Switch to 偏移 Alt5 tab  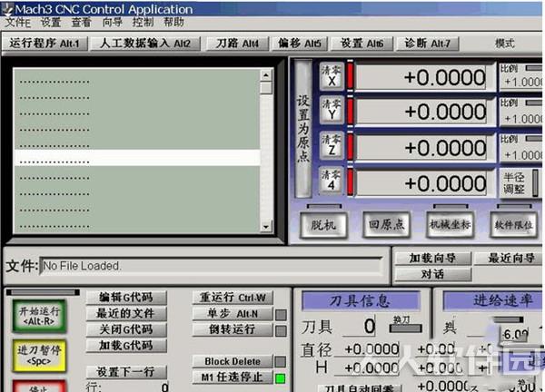click(x=300, y=44)
